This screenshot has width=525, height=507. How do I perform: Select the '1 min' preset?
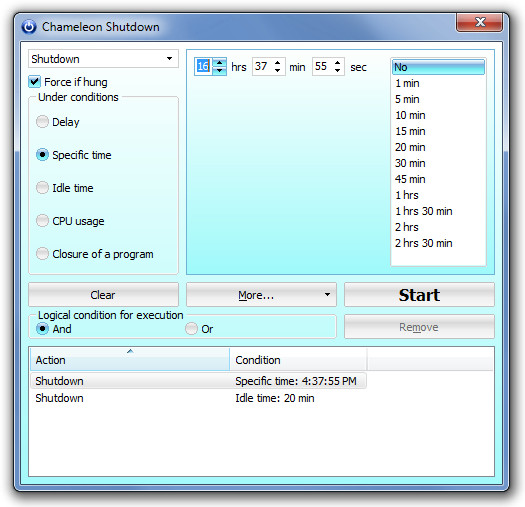pos(438,83)
